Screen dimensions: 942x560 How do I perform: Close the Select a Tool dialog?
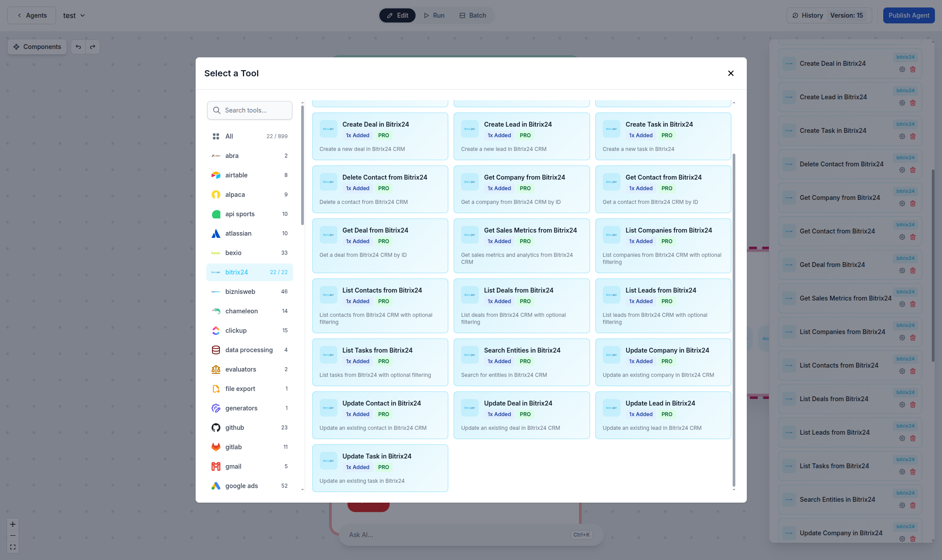(731, 73)
